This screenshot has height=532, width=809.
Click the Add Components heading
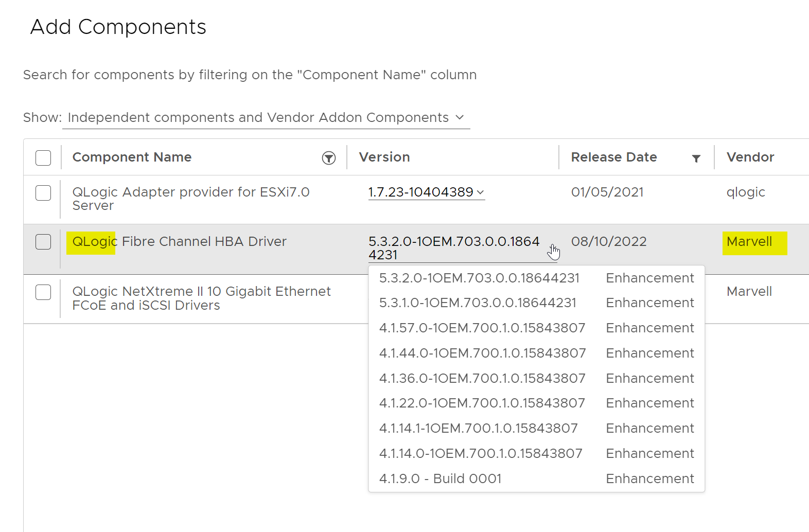pyautogui.click(x=118, y=27)
